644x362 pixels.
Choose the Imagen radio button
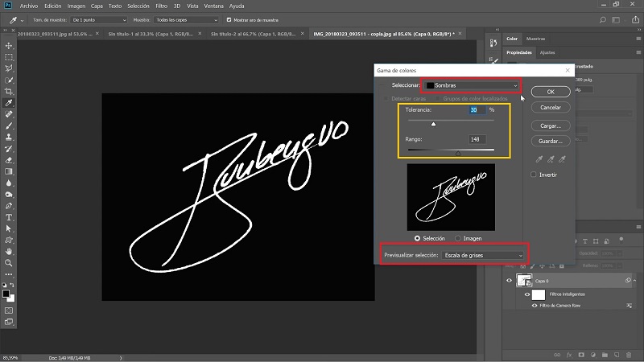click(457, 238)
